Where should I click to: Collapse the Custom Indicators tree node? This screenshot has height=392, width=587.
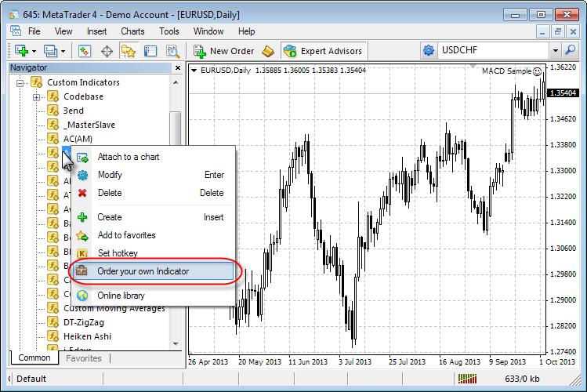[20, 83]
